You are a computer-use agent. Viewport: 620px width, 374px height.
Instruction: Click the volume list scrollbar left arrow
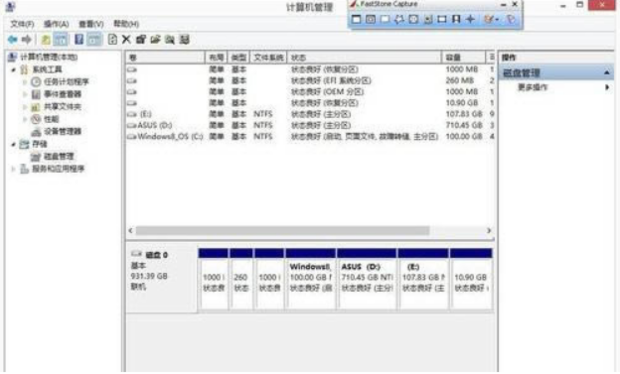pyautogui.click(x=131, y=230)
